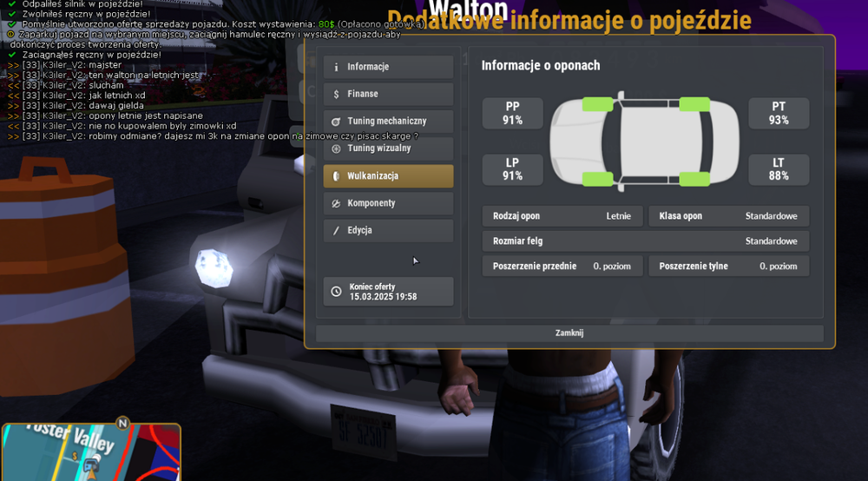Open the Wulkanizacja section

(x=388, y=176)
